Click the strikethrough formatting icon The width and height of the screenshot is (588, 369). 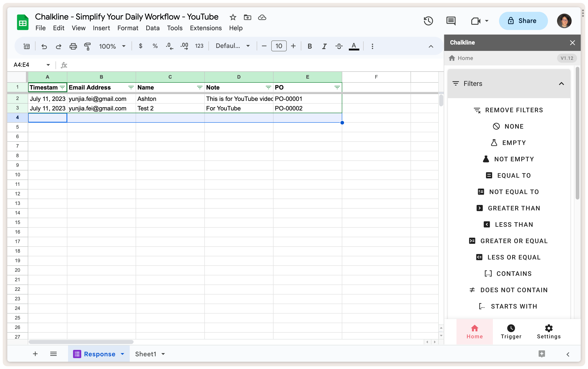click(339, 46)
